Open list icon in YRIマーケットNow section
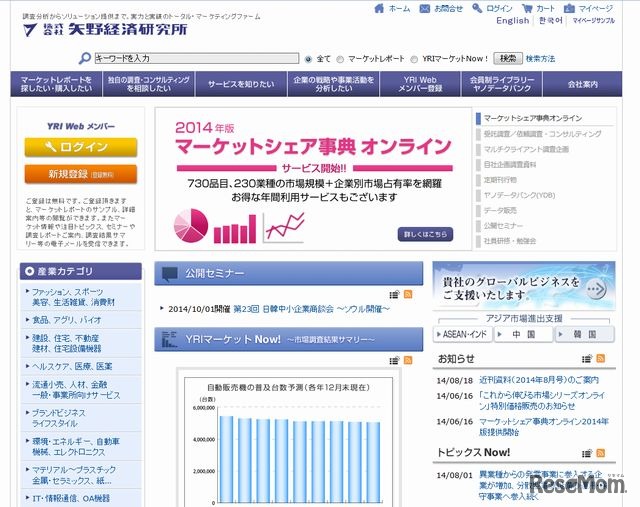Viewport: 640px width, 507px height. pyautogui.click(x=394, y=360)
